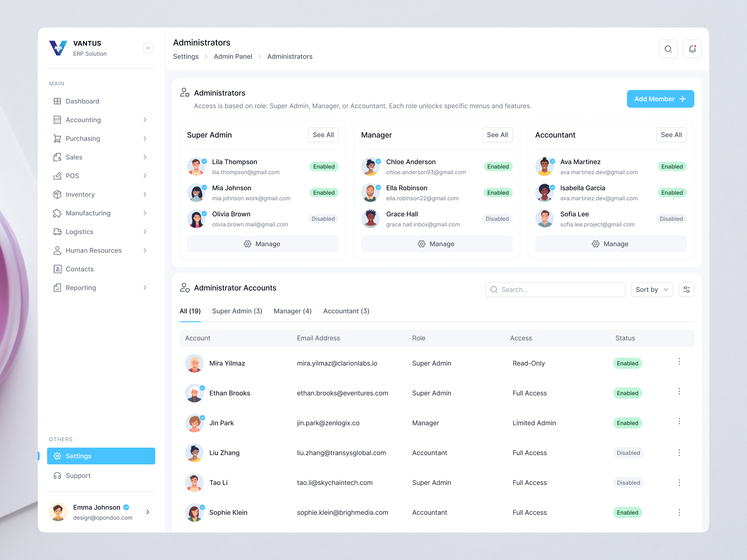
Task: Click the Add Member button
Action: pyautogui.click(x=660, y=99)
